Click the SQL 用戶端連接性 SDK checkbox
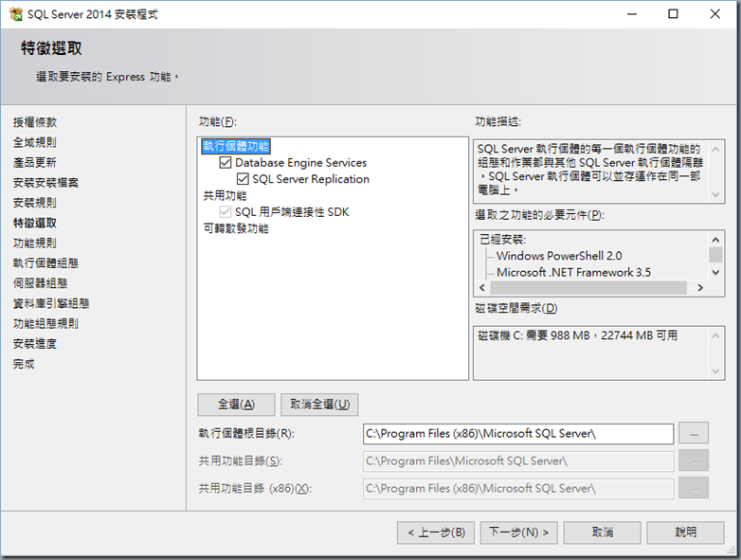 coord(226,212)
